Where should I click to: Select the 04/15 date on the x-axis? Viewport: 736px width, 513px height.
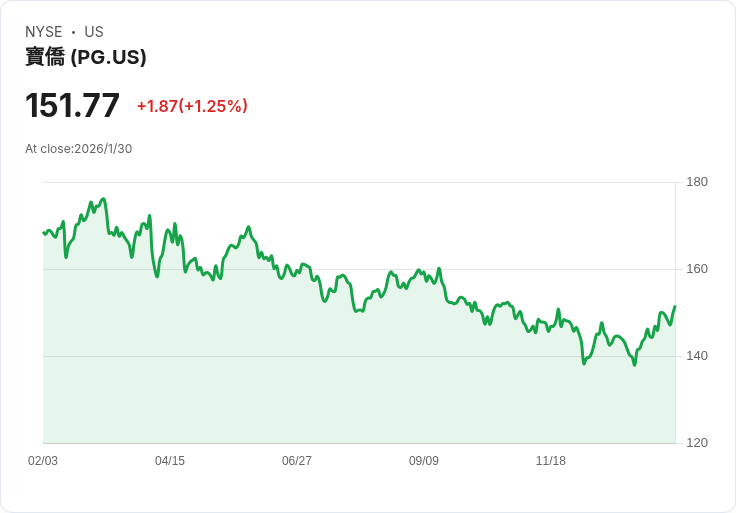click(170, 461)
